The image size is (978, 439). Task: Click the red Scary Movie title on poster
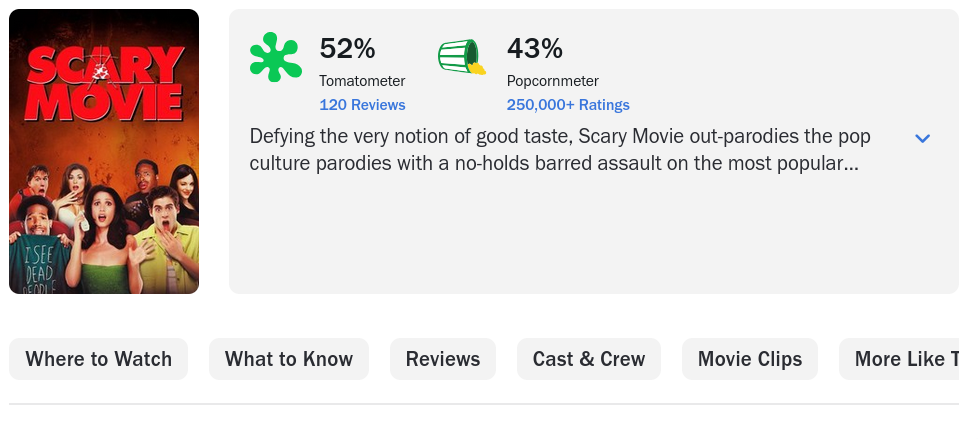tap(105, 82)
